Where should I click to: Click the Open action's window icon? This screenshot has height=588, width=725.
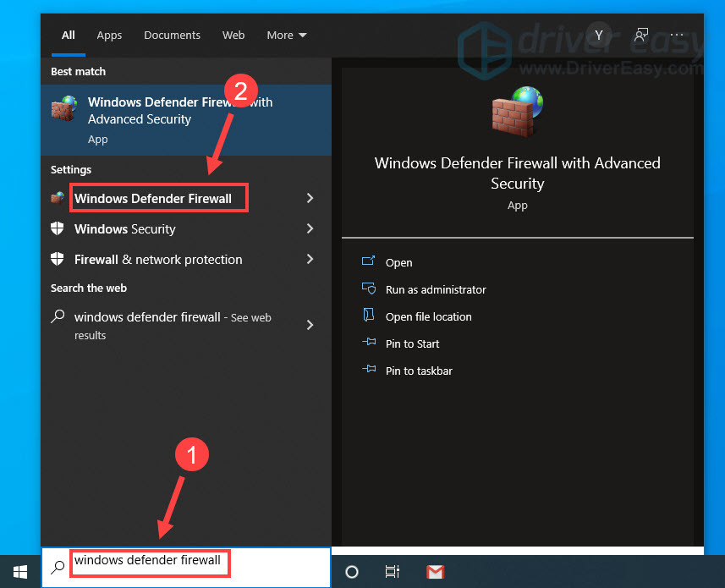click(x=369, y=261)
